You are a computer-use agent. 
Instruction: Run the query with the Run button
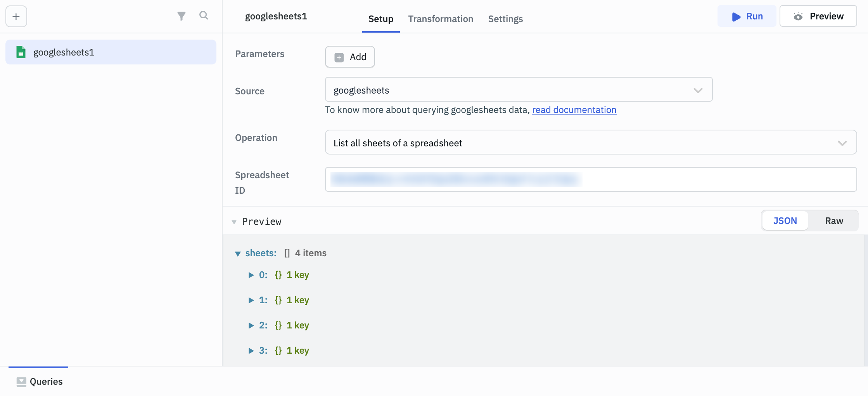pyautogui.click(x=747, y=16)
